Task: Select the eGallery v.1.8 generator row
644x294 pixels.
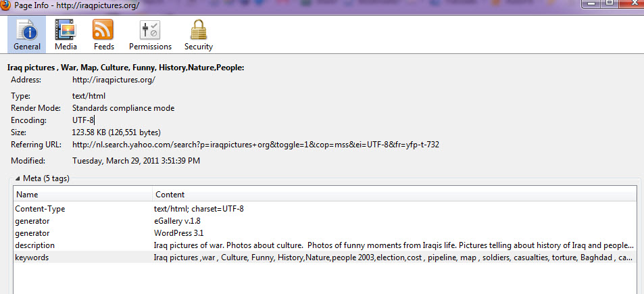Action: [x=325, y=221]
